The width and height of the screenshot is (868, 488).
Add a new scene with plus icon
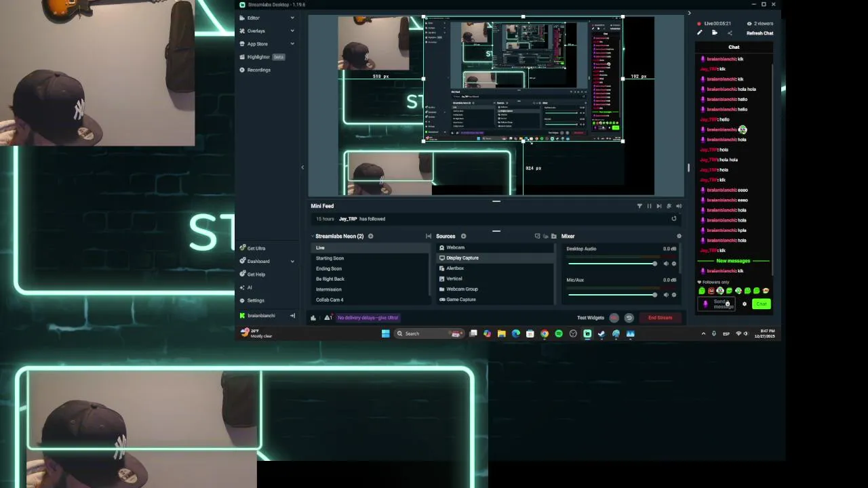coord(370,236)
